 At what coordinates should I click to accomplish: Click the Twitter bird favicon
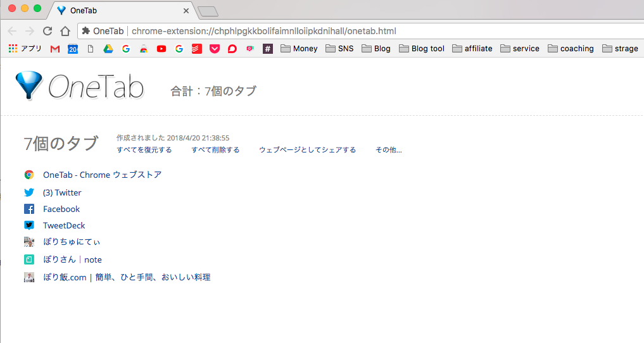[29, 192]
